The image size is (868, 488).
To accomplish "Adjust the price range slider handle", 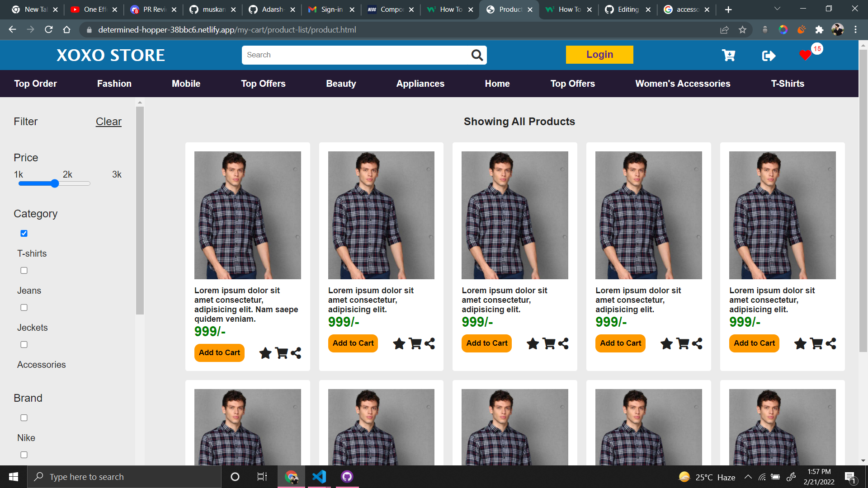I will point(54,183).
